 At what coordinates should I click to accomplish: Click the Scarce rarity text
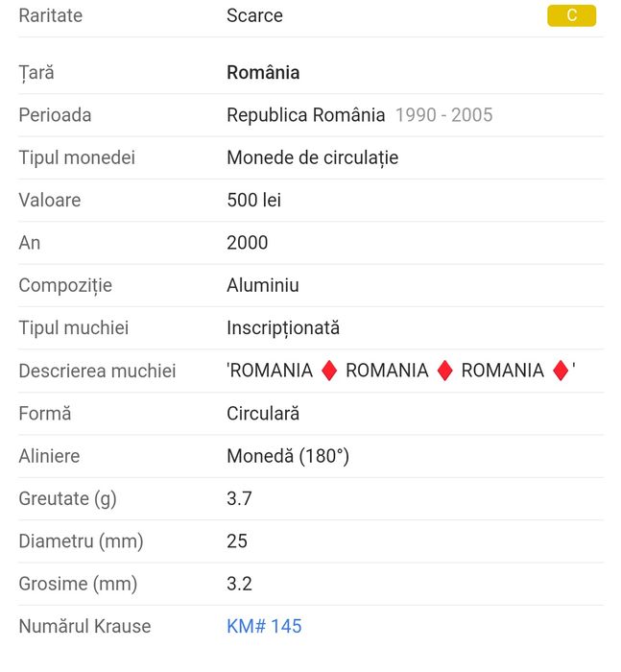[x=254, y=15]
